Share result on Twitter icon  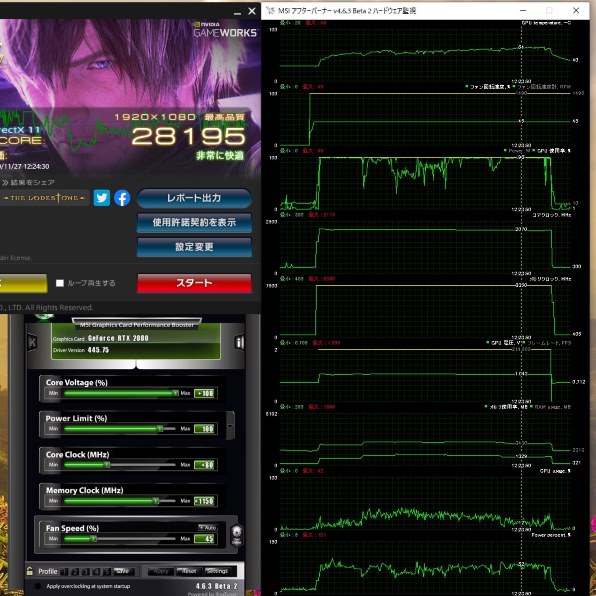[x=101, y=198]
